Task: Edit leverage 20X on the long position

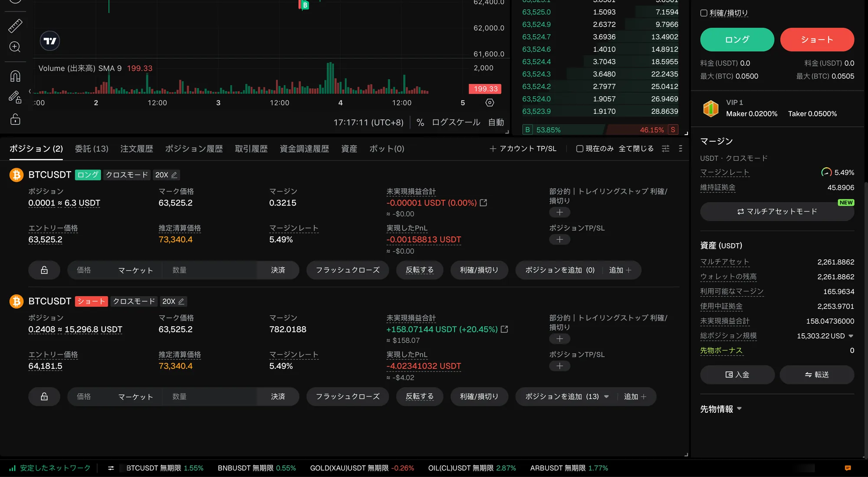Action: click(x=174, y=175)
